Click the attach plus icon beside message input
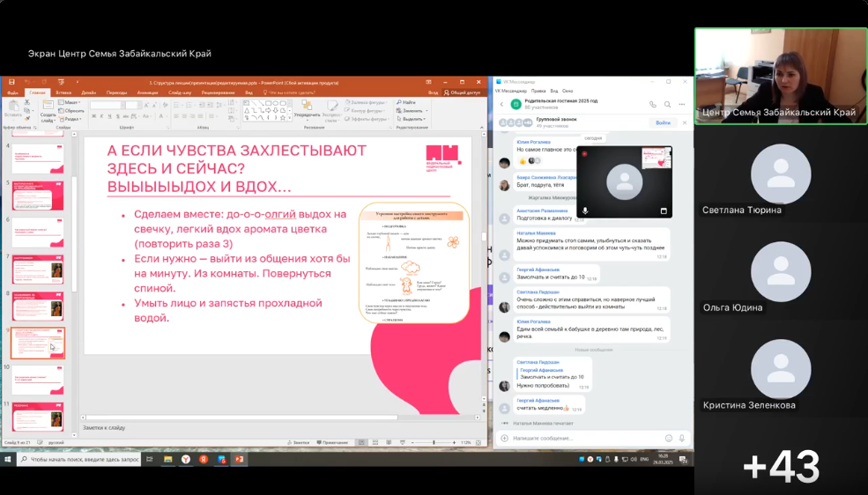Screen dimensions: 868x495 tap(504, 438)
